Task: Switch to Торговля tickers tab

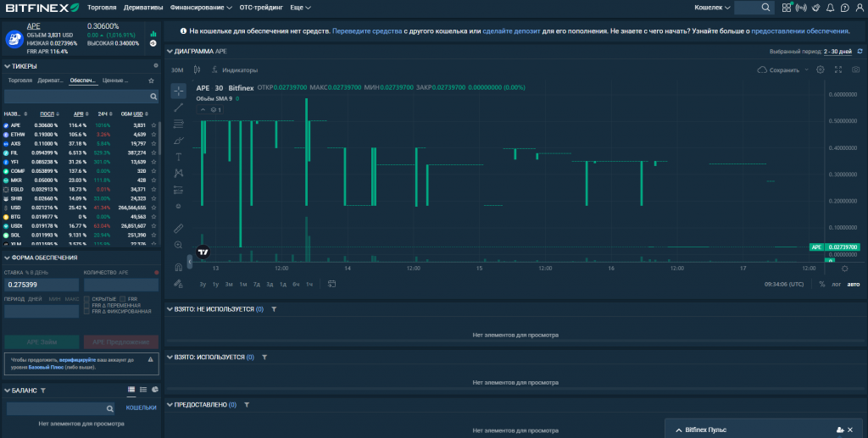Action: coord(20,80)
